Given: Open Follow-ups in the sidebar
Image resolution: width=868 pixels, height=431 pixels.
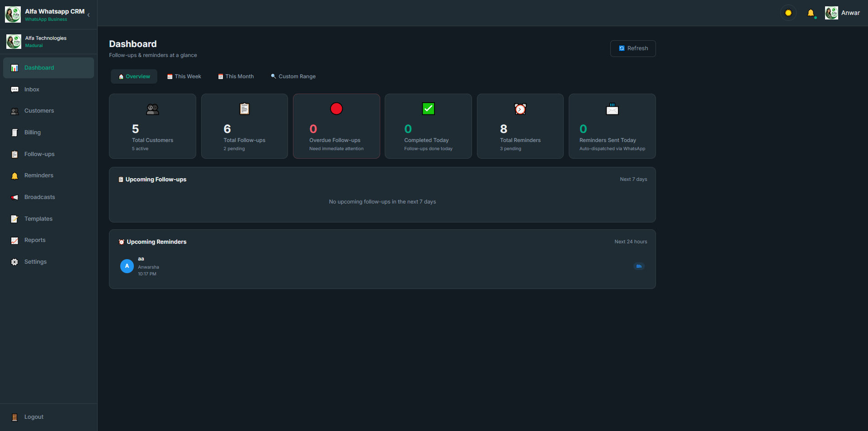Looking at the screenshot, I should [48, 154].
